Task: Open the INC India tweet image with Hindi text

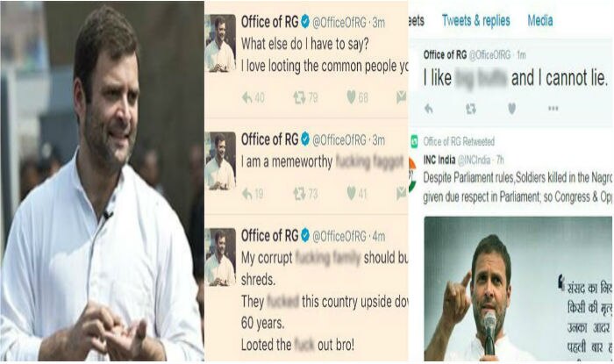Action: coord(518,289)
